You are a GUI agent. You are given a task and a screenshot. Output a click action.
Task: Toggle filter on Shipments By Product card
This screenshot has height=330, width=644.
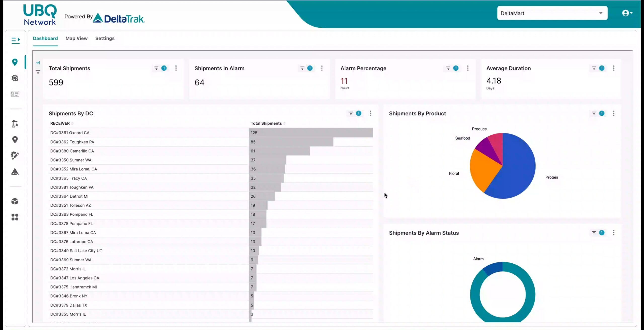point(594,113)
